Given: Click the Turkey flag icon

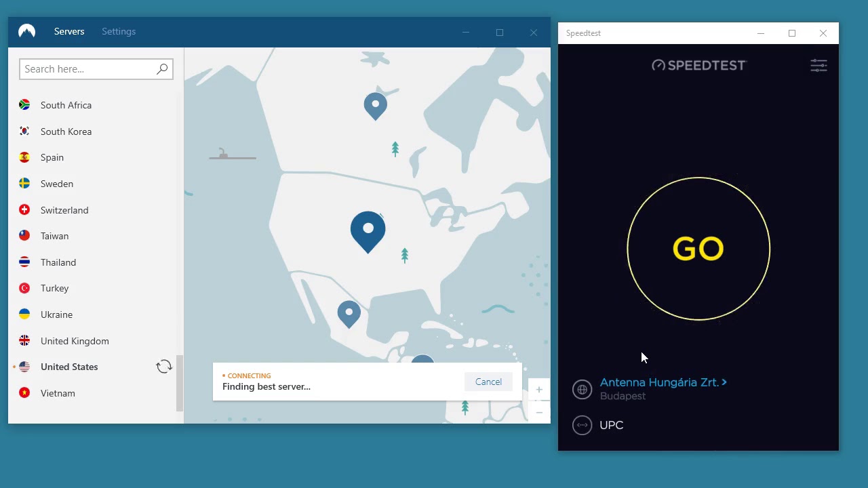Looking at the screenshot, I should [24, 288].
